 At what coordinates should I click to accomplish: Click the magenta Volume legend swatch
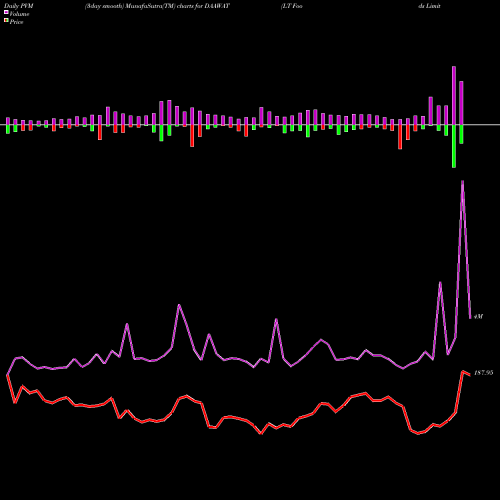[6, 13]
